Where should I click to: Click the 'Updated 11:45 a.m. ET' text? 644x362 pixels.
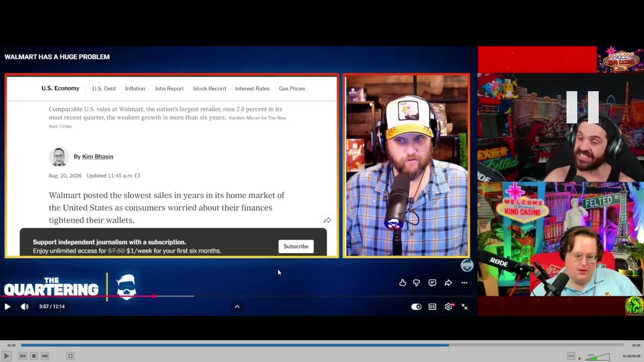(x=114, y=175)
